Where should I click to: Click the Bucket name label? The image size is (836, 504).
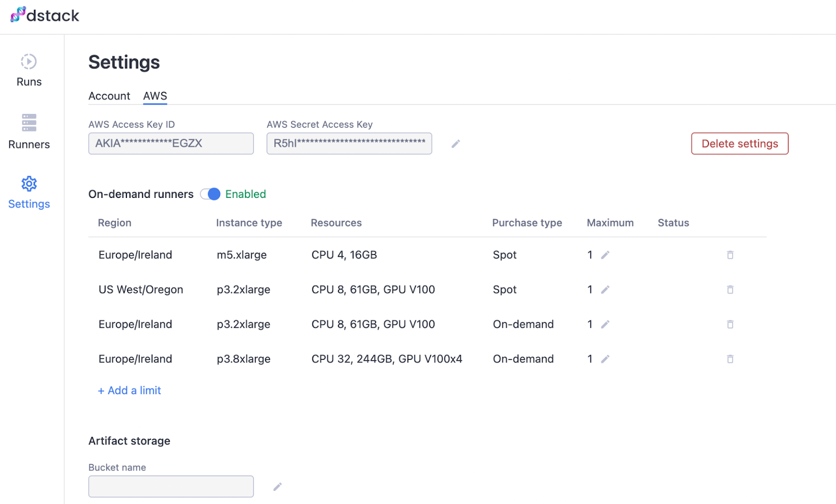117,467
